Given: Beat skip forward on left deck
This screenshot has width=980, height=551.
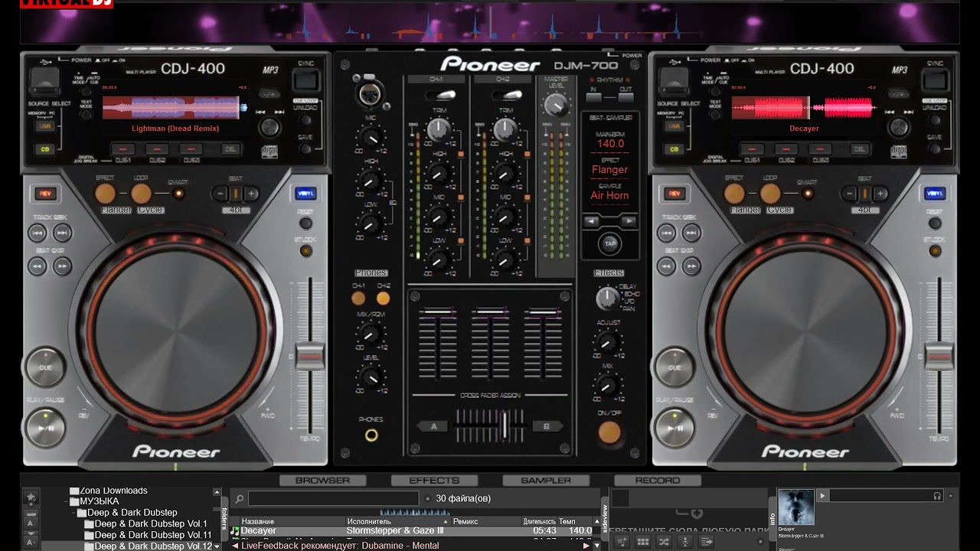Looking at the screenshot, I should click(x=62, y=266).
